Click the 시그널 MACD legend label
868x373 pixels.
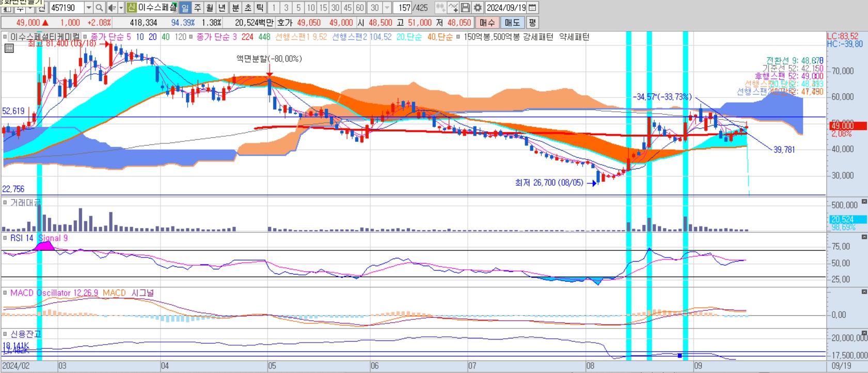143,293
